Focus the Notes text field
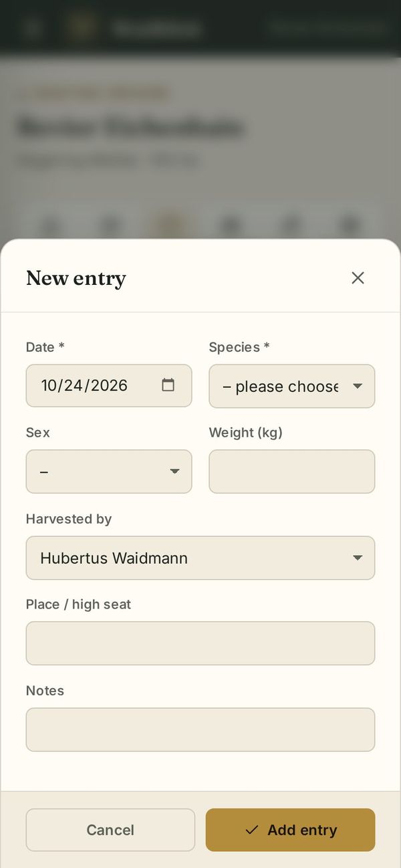The width and height of the screenshot is (401, 868). (x=200, y=730)
